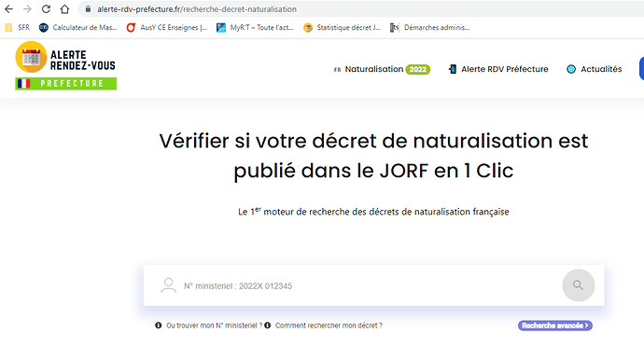The height and width of the screenshot is (346, 644).
Task: Expand the Recherche avancée option
Action: (555, 325)
